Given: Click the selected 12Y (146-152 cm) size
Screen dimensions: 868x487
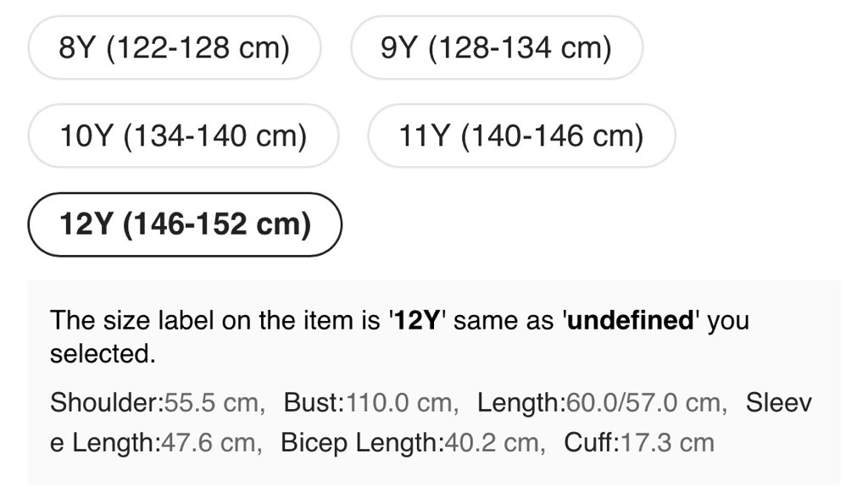Looking at the screenshot, I should coord(185,224).
